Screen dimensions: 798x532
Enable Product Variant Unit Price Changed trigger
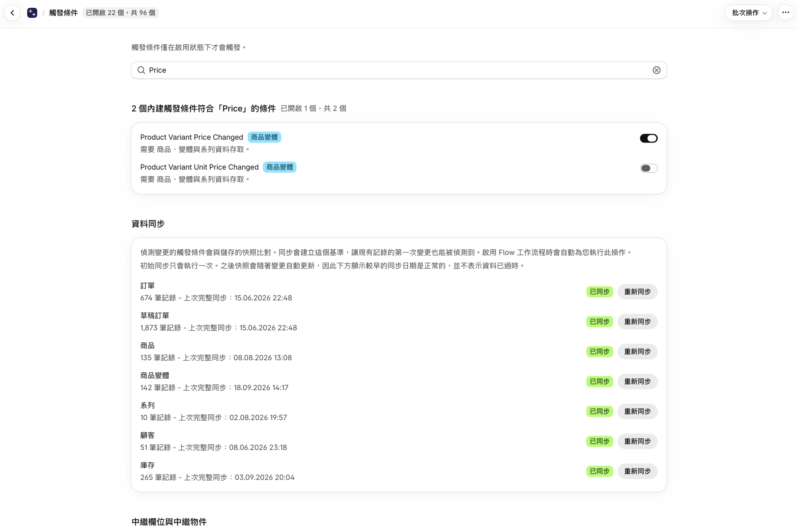pyautogui.click(x=648, y=168)
